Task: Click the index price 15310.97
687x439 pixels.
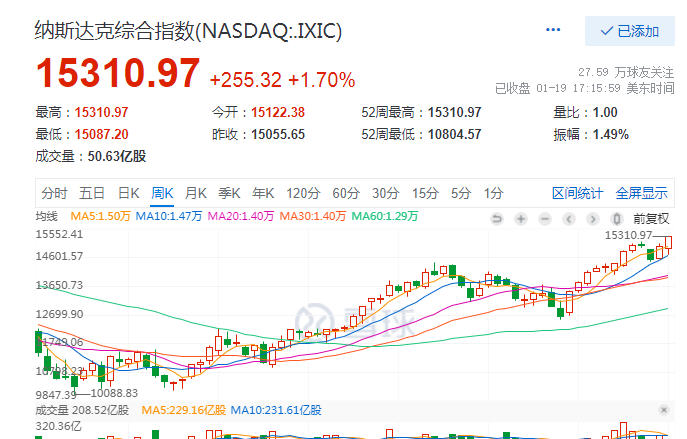Action: (118, 73)
